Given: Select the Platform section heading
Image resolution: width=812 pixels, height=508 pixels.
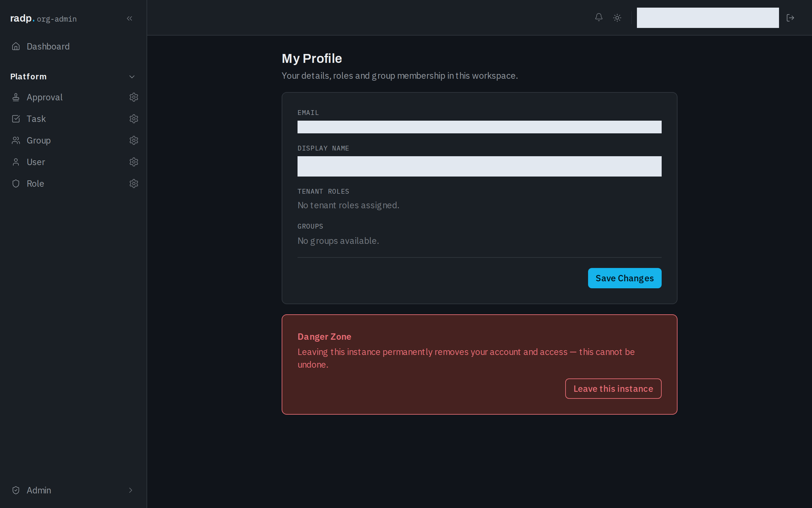Looking at the screenshot, I should 29,77.
